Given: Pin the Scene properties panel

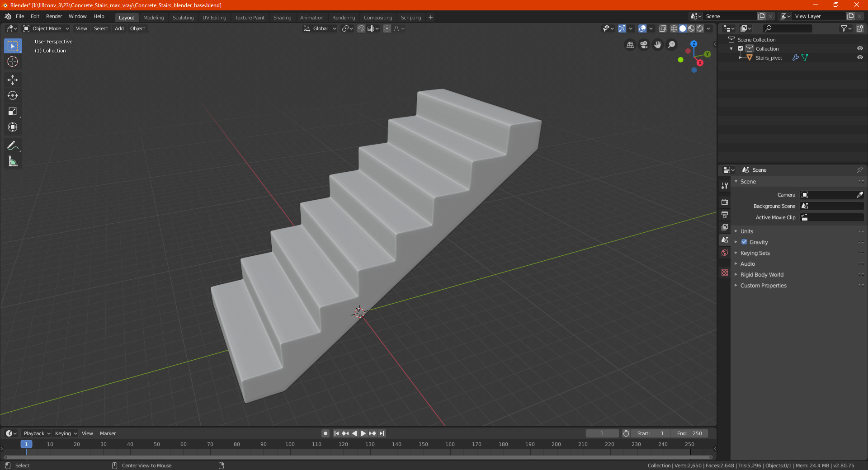Looking at the screenshot, I should tap(859, 170).
